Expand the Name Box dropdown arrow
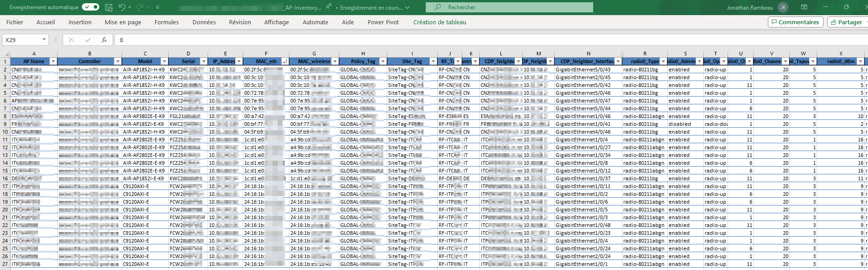Viewport: 868px width, 270px height. pyautogui.click(x=44, y=40)
